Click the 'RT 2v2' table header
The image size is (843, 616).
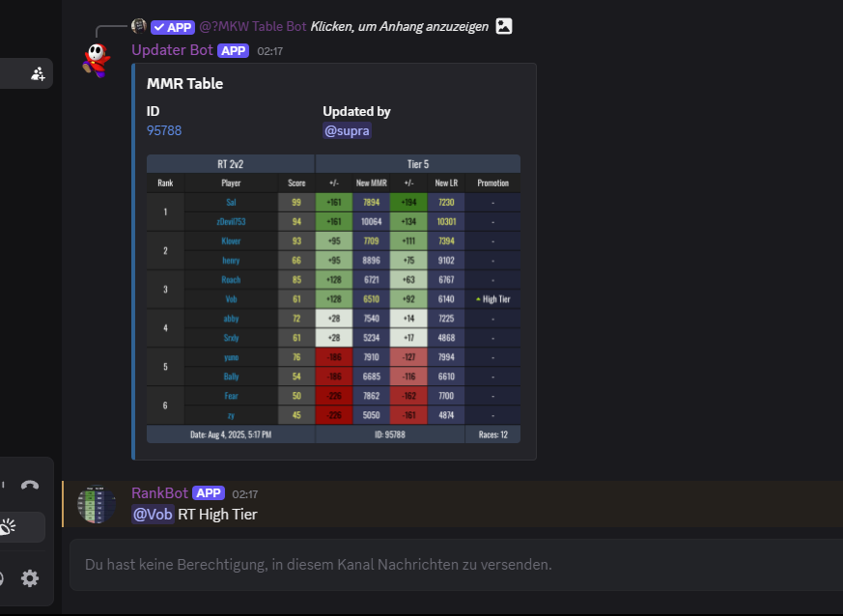coord(231,164)
